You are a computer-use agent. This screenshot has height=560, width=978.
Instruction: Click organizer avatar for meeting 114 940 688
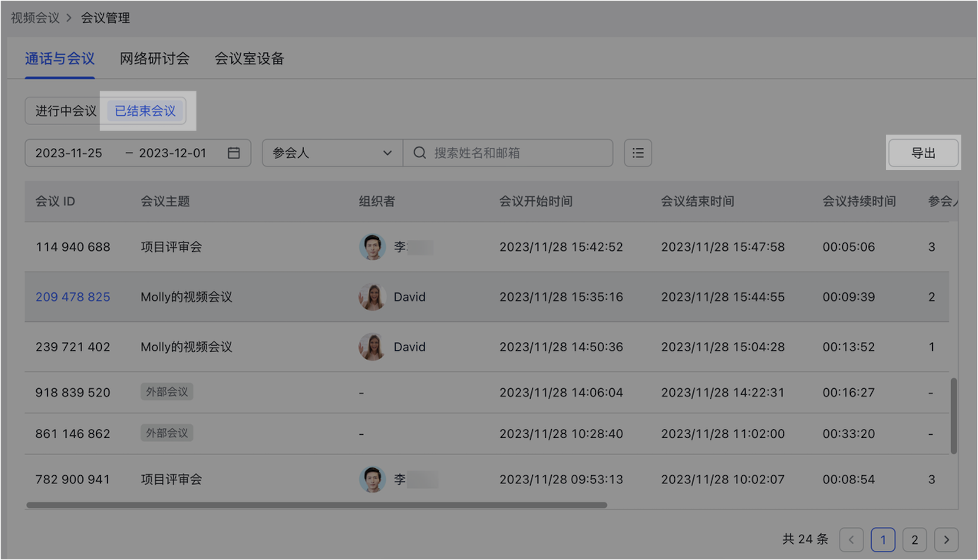pyautogui.click(x=372, y=247)
